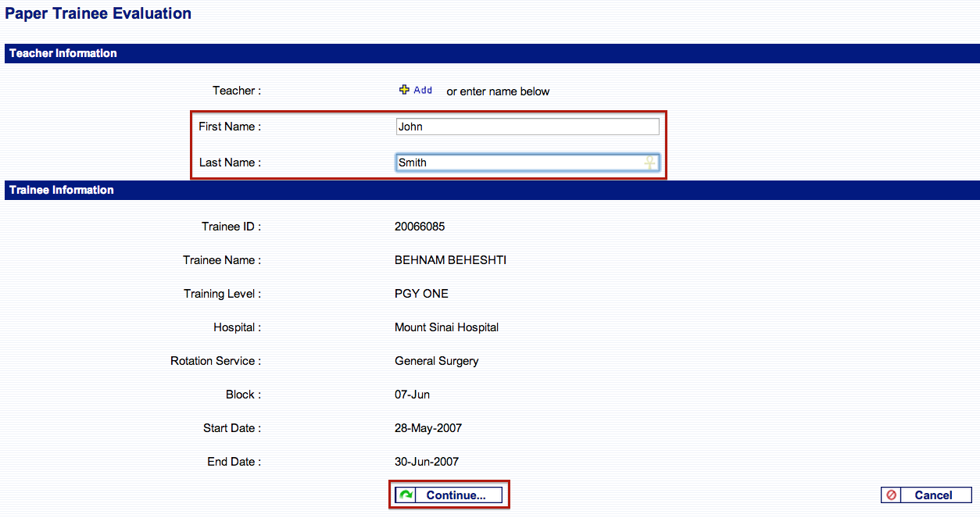
Task: Click the Start Date value 28-May-2007
Action: pyautogui.click(x=427, y=428)
